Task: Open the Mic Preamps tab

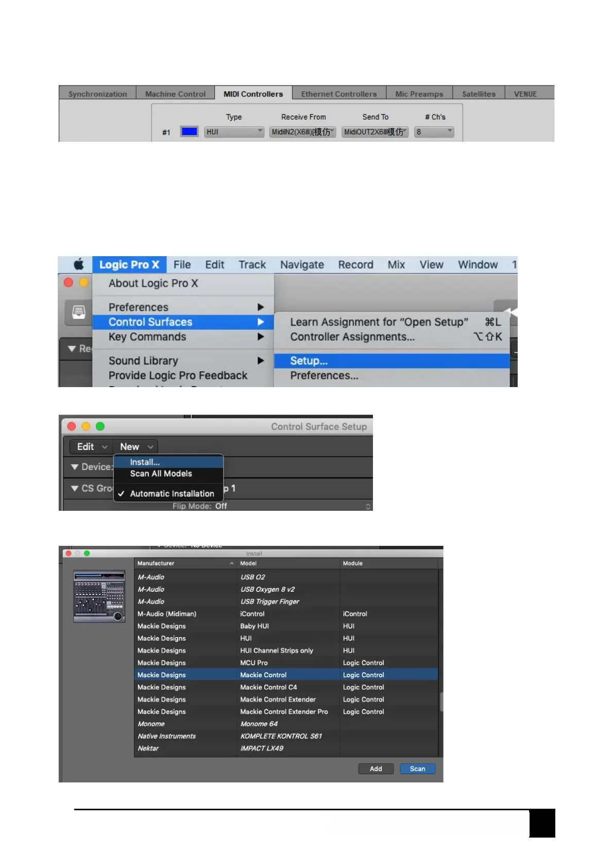Action: tap(419, 94)
